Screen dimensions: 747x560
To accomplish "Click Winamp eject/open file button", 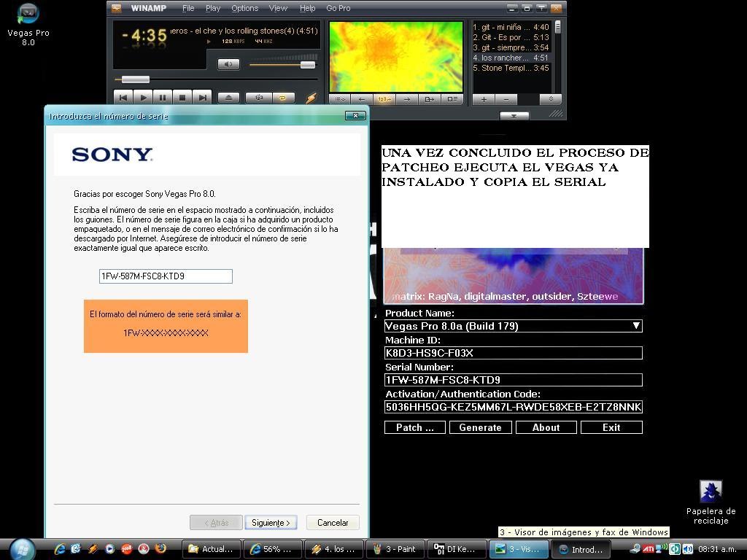I will click(x=228, y=98).
